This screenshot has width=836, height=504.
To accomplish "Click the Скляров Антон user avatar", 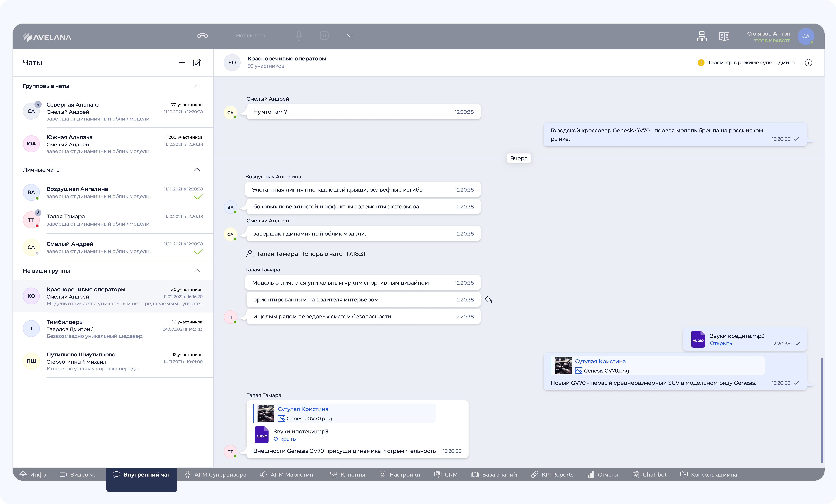I will tap(806, 36).
